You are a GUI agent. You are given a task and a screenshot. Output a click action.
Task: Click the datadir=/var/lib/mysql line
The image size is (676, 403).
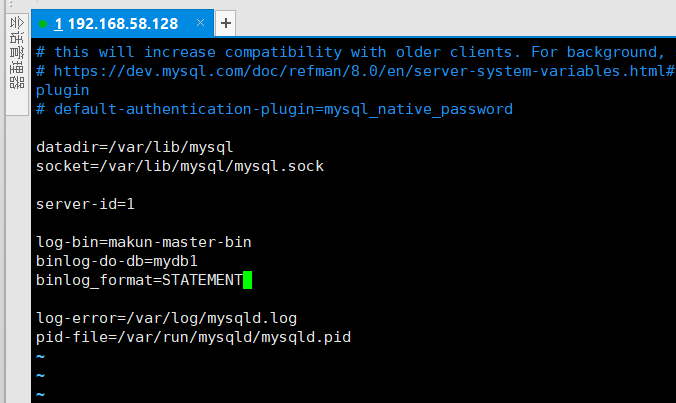coord(135,147)
